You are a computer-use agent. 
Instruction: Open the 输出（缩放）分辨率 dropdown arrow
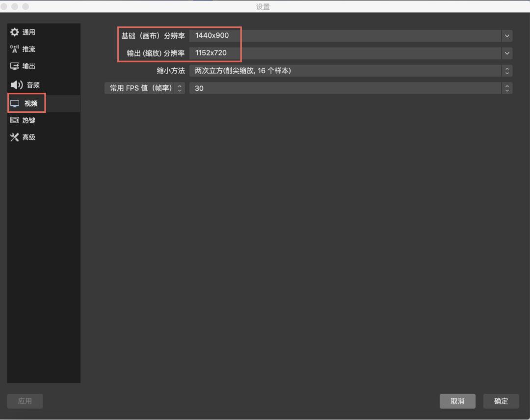point(507,53)
